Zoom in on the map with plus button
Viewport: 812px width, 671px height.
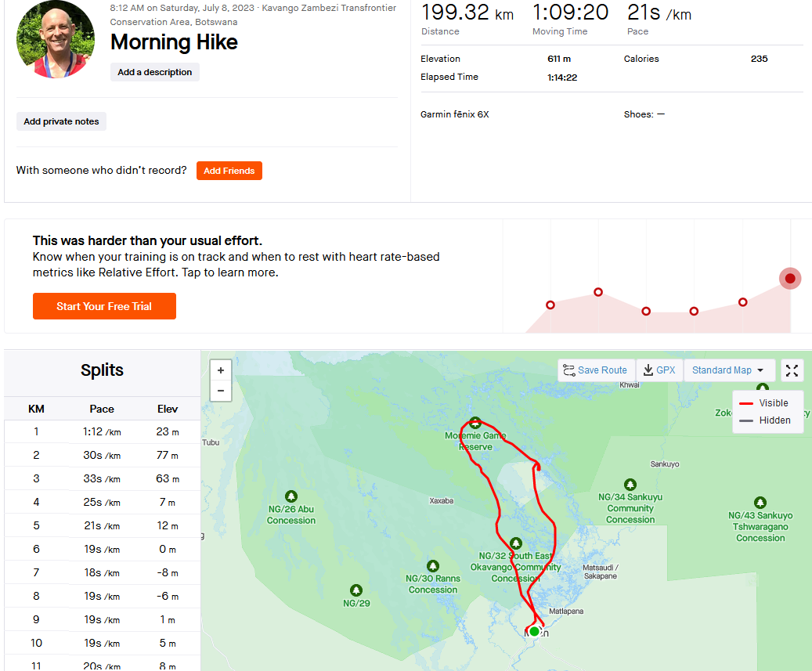click(221, 370)
